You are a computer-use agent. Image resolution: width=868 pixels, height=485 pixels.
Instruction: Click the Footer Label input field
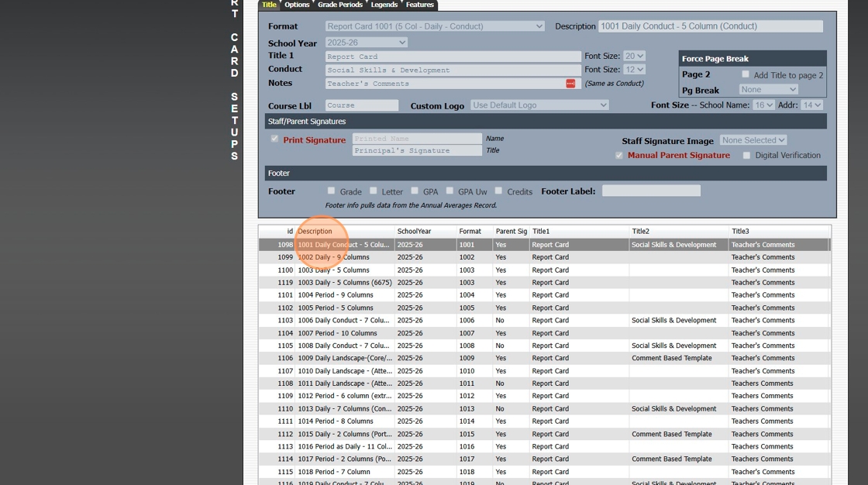pyautogui.click(x=651, y=191)
